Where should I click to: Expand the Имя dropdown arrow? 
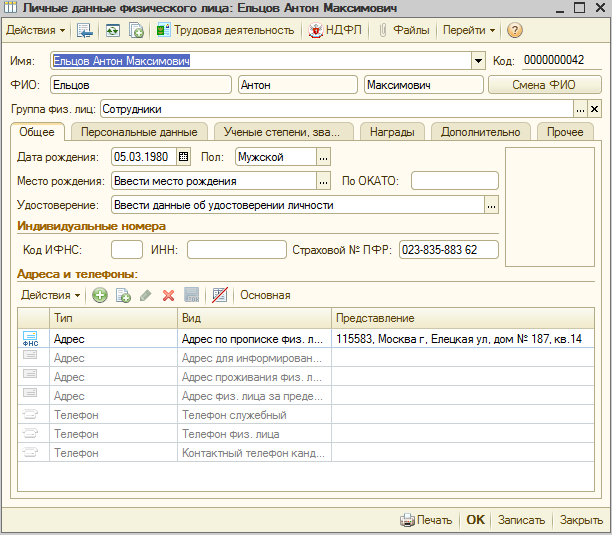click(478, 61)
